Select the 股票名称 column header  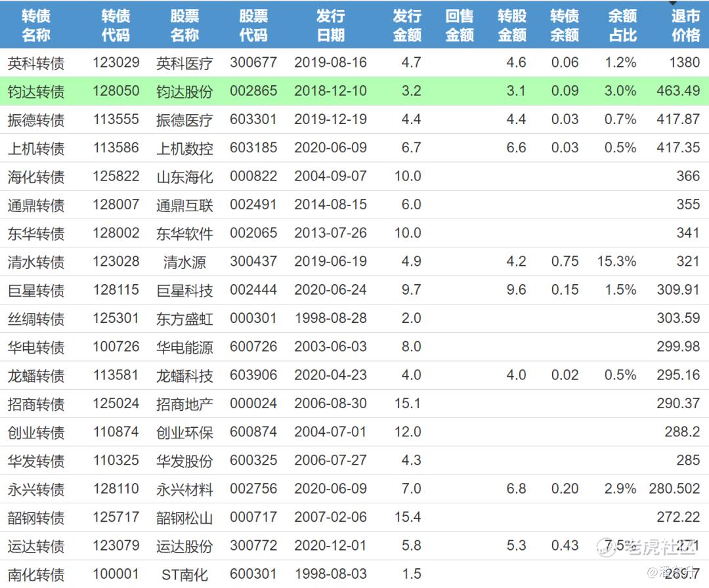[x=184, y=26]
